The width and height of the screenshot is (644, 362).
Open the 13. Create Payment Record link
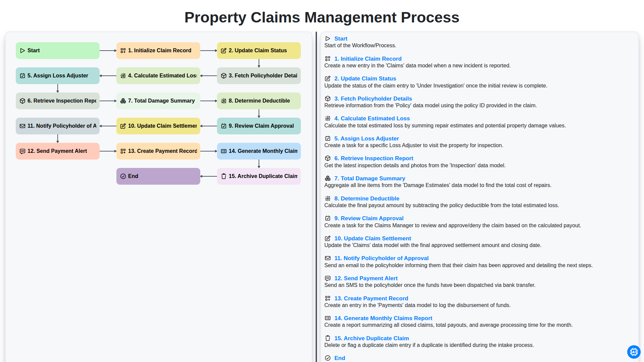[371, 298]
